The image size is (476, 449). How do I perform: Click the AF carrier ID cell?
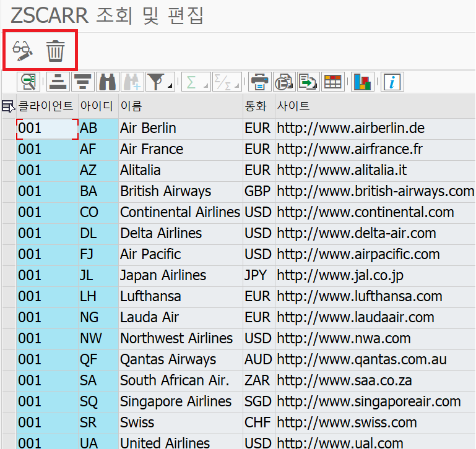(x=98, y=150)
